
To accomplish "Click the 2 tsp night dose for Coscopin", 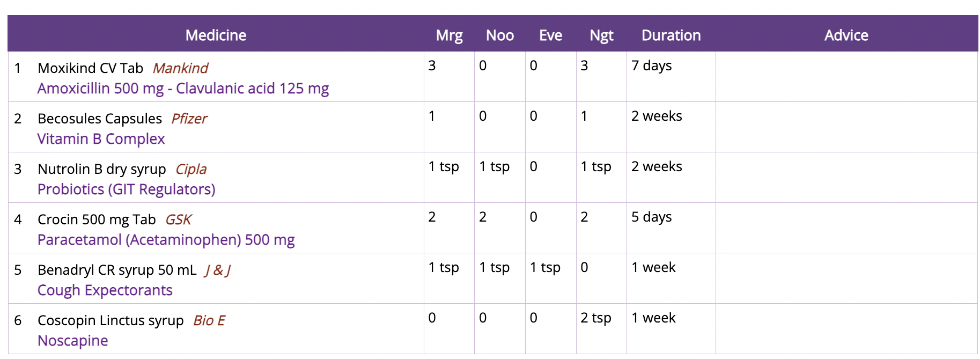I will (x=595, y=318).
